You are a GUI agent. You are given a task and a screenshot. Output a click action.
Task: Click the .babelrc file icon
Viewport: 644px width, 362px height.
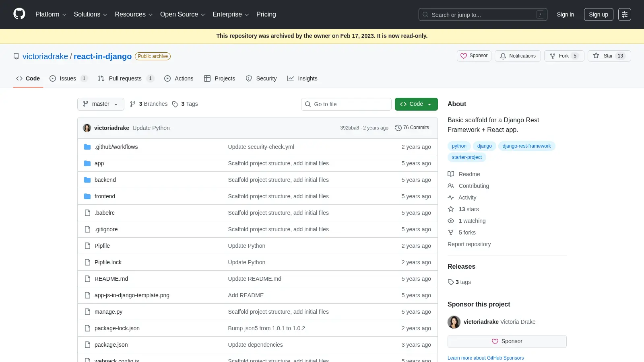click(x=87, y=213)
